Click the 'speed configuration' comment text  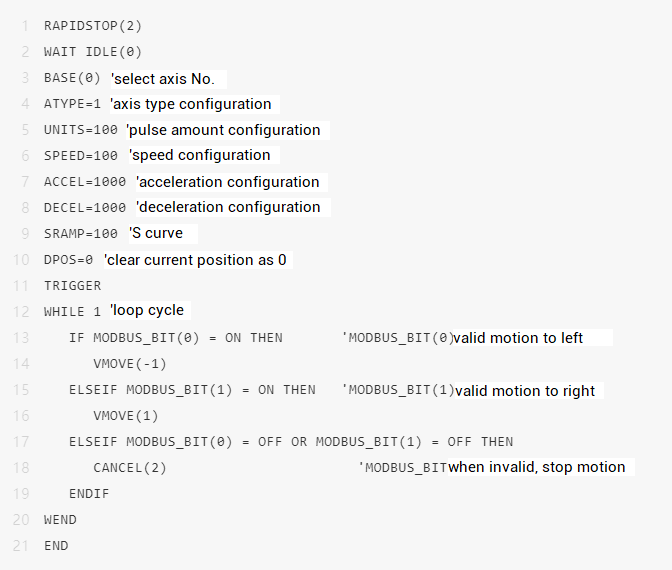201,155
